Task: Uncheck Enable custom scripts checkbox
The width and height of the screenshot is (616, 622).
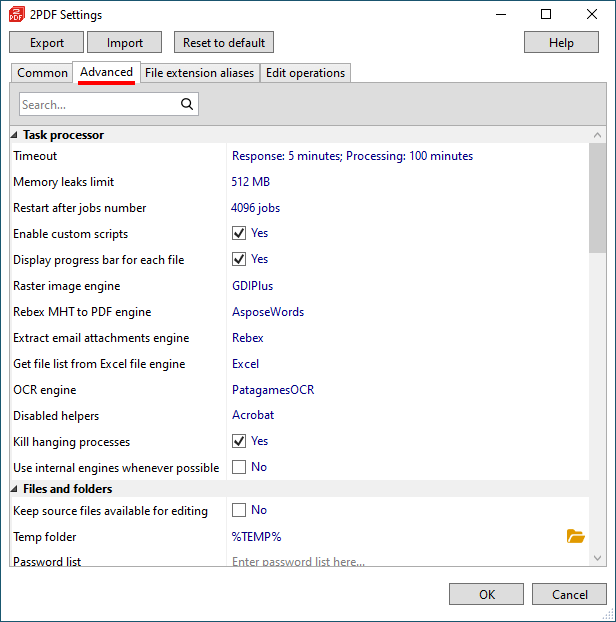Action: click(239, 233)
